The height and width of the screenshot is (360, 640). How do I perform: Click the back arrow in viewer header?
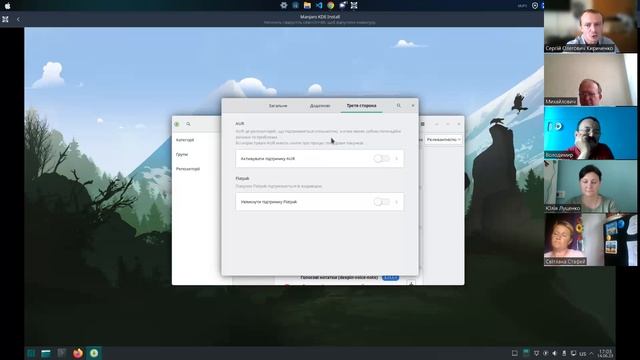pos(18,19)
